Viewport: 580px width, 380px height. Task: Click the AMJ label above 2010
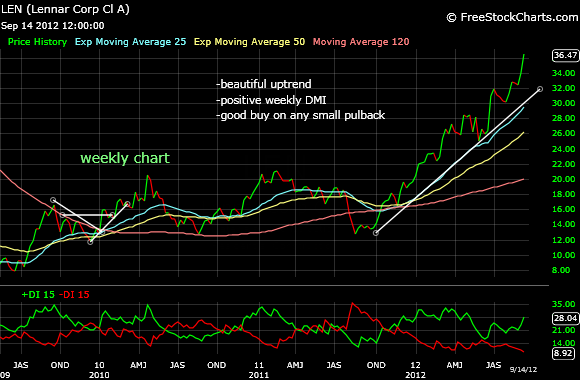[x=139, y=365]
